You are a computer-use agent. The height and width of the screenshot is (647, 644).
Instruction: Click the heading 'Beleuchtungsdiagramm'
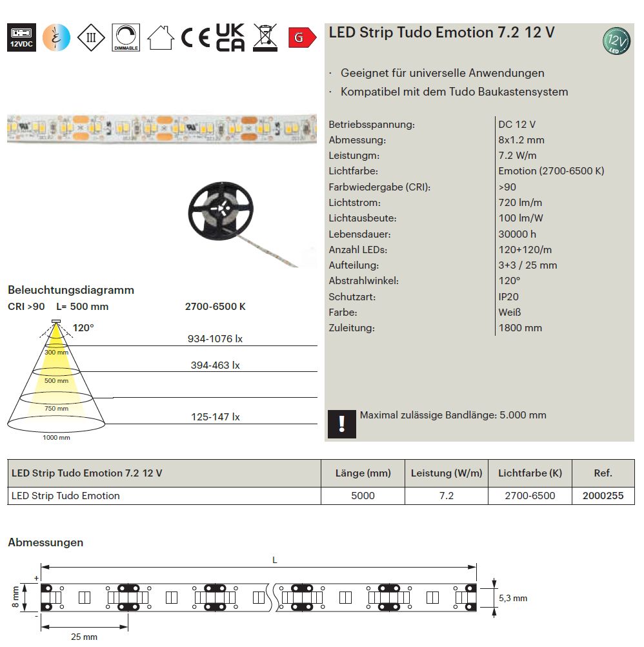click(71, 290)
